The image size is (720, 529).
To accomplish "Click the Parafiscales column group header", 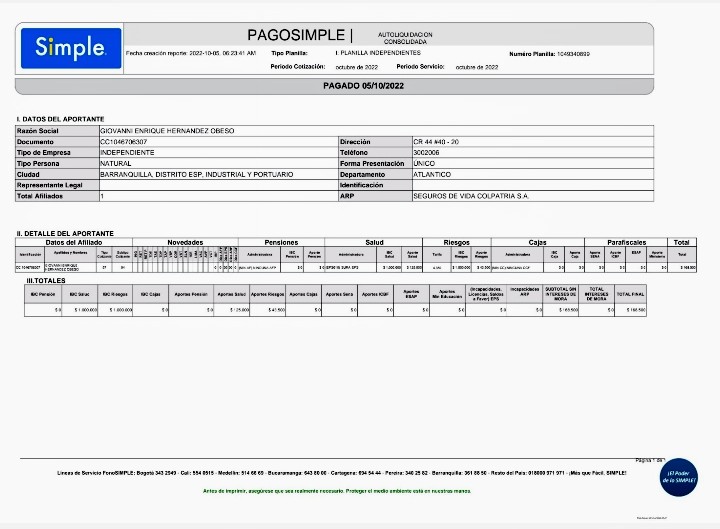I will [x=625, y=242].
